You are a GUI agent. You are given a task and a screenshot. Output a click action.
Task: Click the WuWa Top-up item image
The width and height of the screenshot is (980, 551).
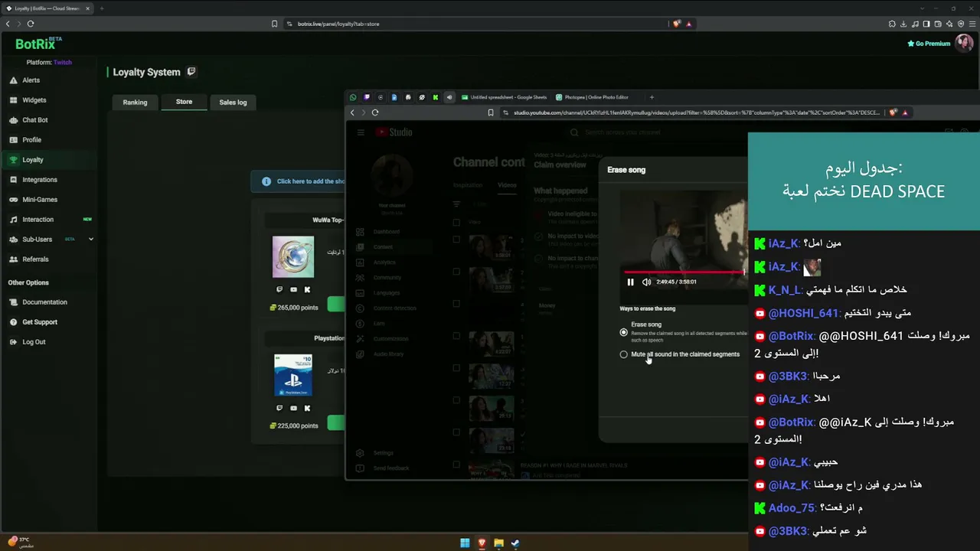click(x=293, y=256)
